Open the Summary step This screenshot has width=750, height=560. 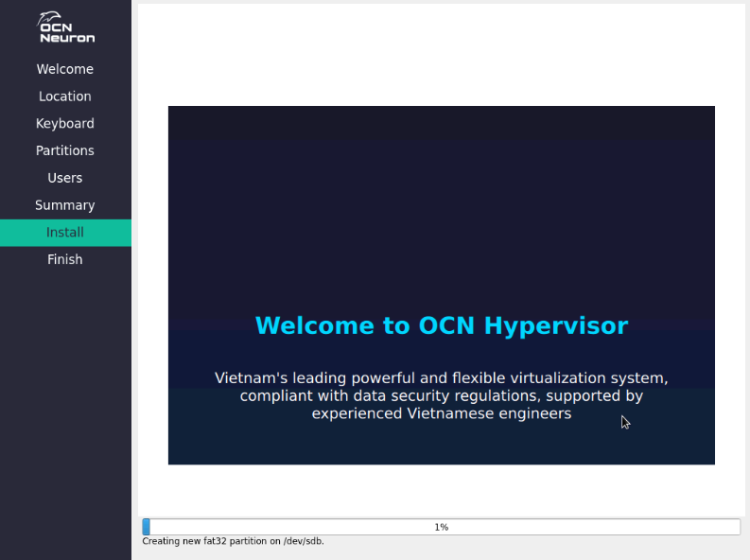click(65, 205)
